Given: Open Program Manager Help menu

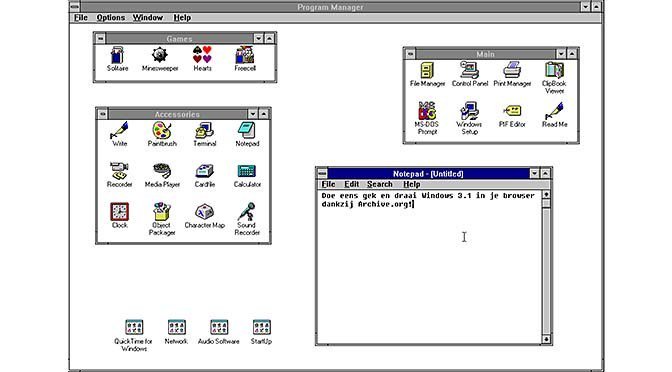Looking at the screenshot, I should pos(182,18).
